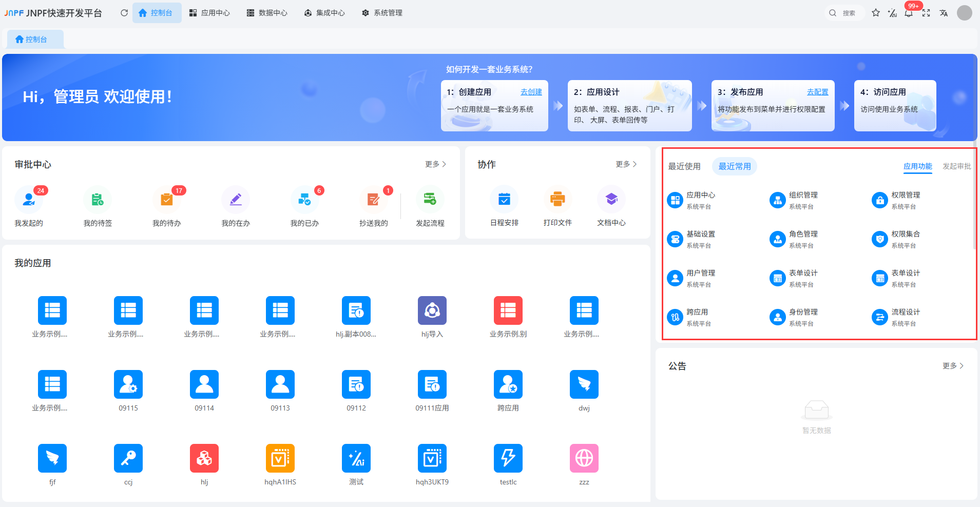Click the 去创建 link in step 1

click(x=531, y=92)
